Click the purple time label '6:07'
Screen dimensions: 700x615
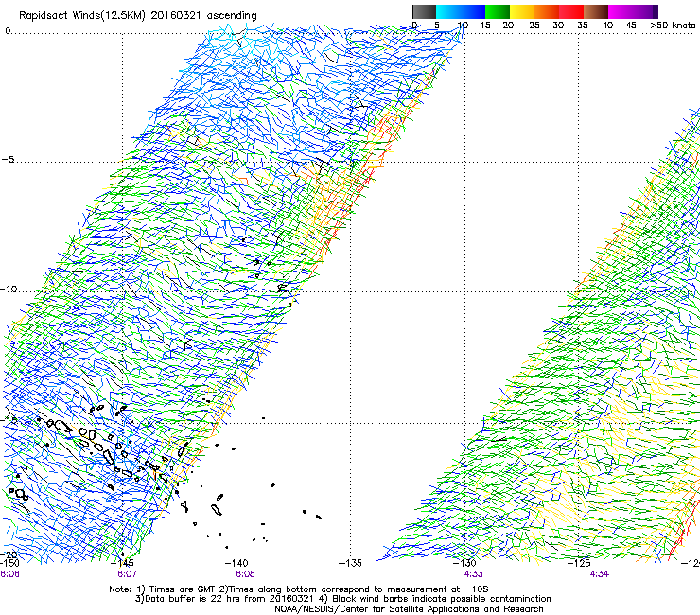[128, 574]
